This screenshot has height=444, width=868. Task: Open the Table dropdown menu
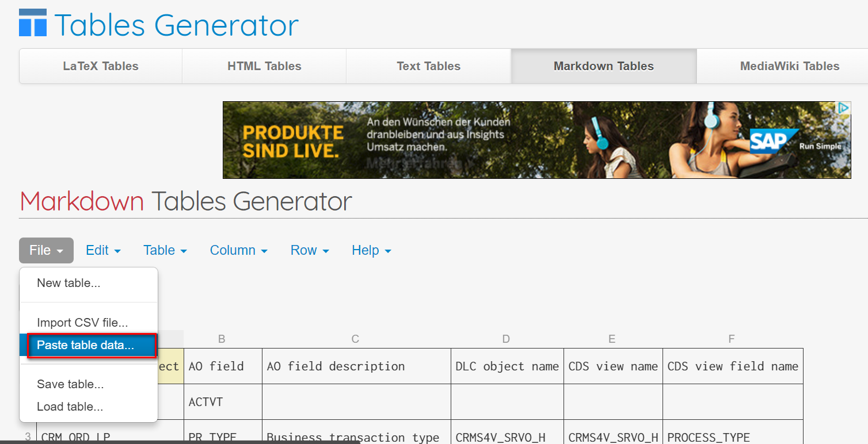coord(165,250)
